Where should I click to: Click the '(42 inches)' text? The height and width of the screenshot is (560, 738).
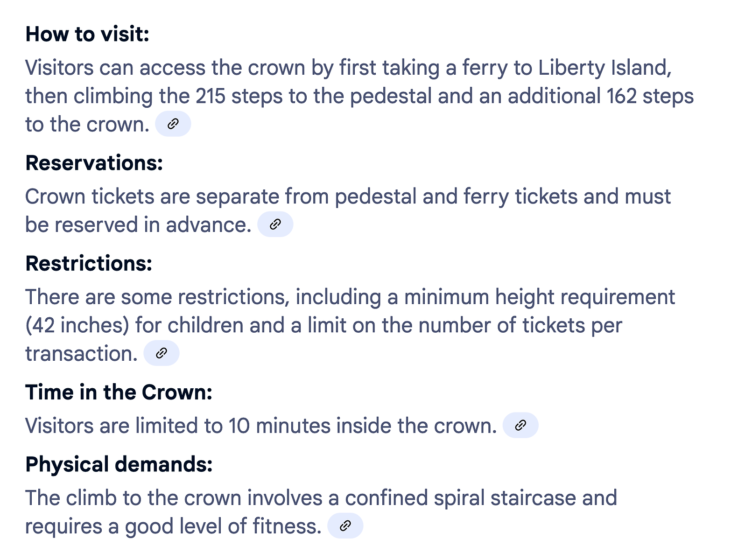[x=77, y=325]
